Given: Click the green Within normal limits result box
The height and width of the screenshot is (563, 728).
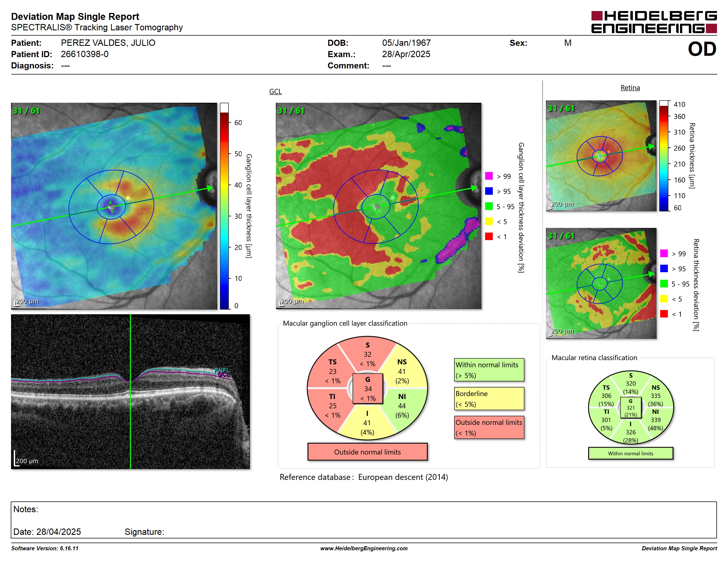Looking at the screenshot, I should coord(630,453).
